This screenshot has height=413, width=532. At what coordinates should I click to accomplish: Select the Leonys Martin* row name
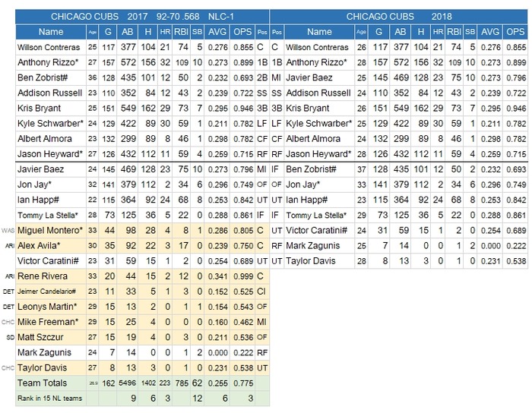47,307
